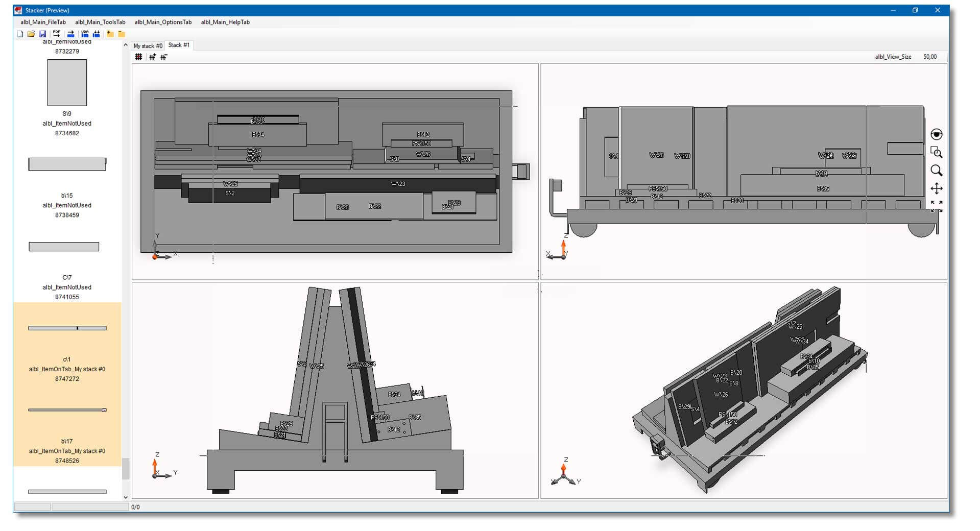This screenshot has width=980, height=531.
Task: Click the B\20 part in the top view
Action: [x=343, y=207]
